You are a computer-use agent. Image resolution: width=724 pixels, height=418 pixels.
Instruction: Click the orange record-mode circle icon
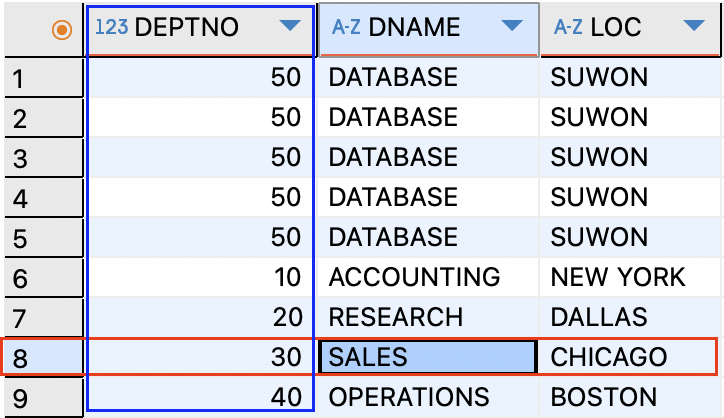[62, 30]
